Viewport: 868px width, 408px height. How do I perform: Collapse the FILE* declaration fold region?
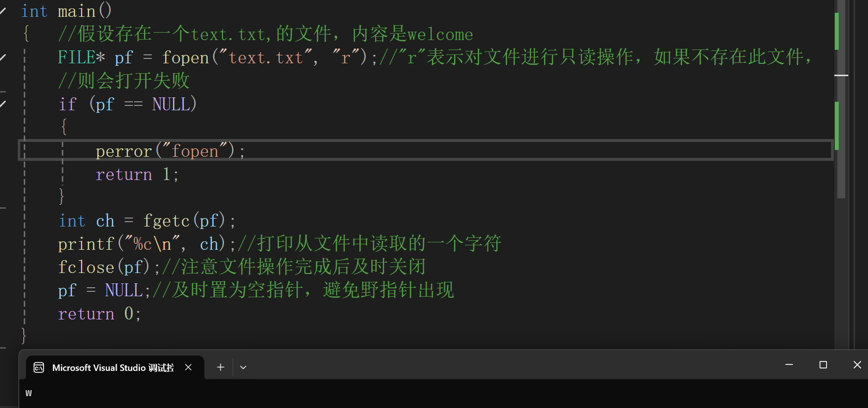coord(4,57)
